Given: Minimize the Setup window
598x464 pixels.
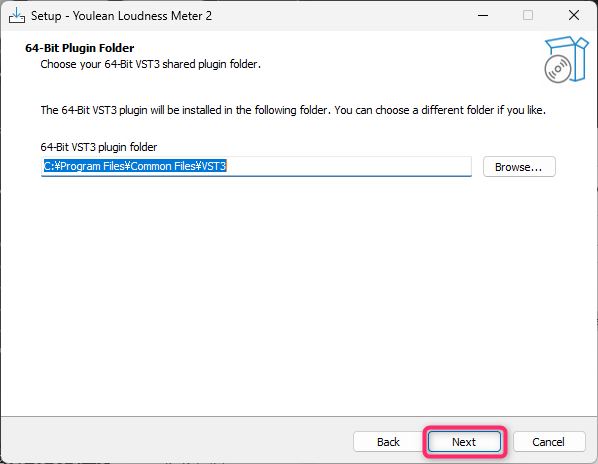Looking at the screenshot, I should coord(483,16).
